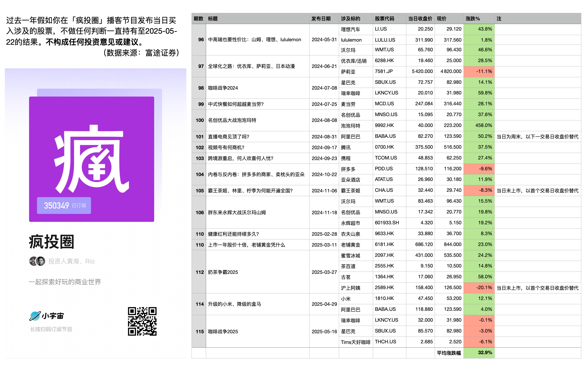Click the 2024-08-31 date cell

point(324,137)
